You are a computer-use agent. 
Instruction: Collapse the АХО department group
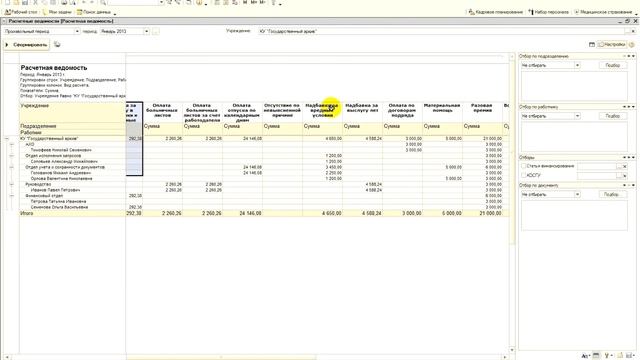coord(11,144)
